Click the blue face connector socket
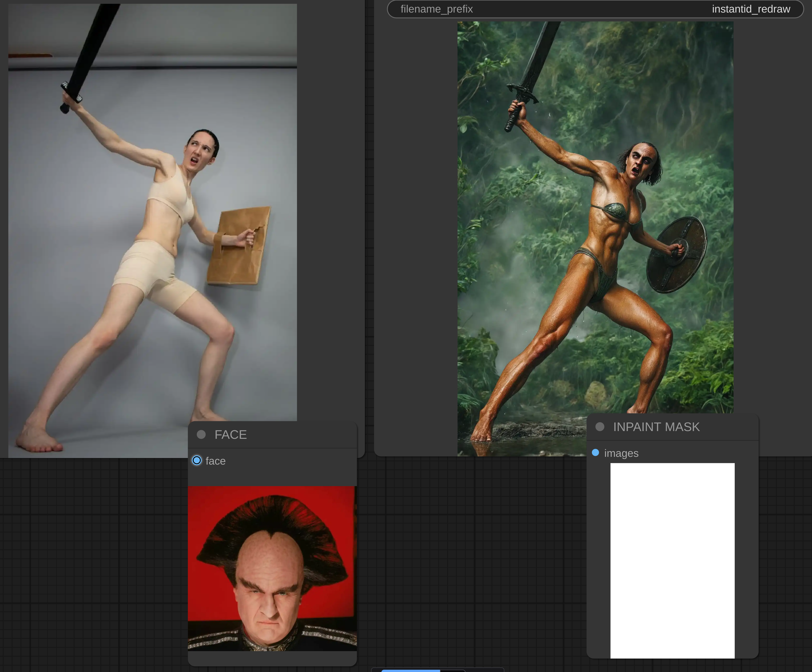Viewport: 812px width, 672px height. pyautogui.click(x=197, y=460)
